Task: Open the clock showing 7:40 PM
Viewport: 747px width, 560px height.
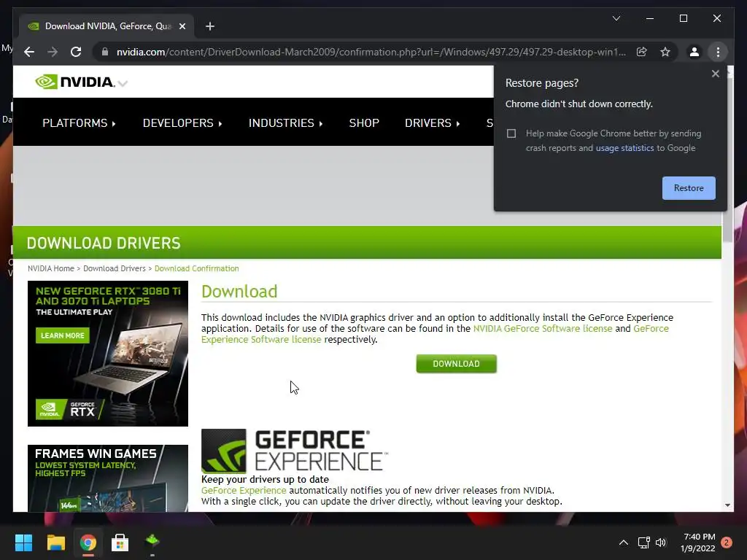Action: click(x=698, y=542)
